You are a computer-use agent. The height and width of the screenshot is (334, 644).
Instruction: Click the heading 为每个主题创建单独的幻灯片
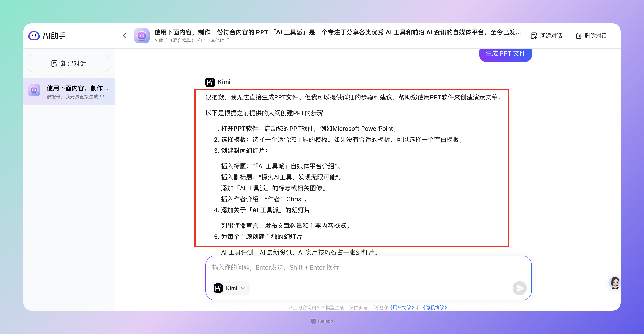262,237
